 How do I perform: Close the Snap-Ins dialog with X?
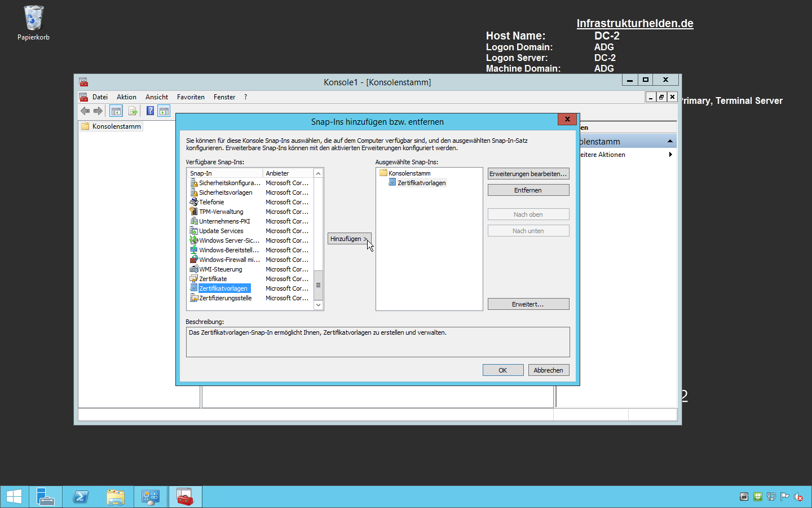pos(567,119)
